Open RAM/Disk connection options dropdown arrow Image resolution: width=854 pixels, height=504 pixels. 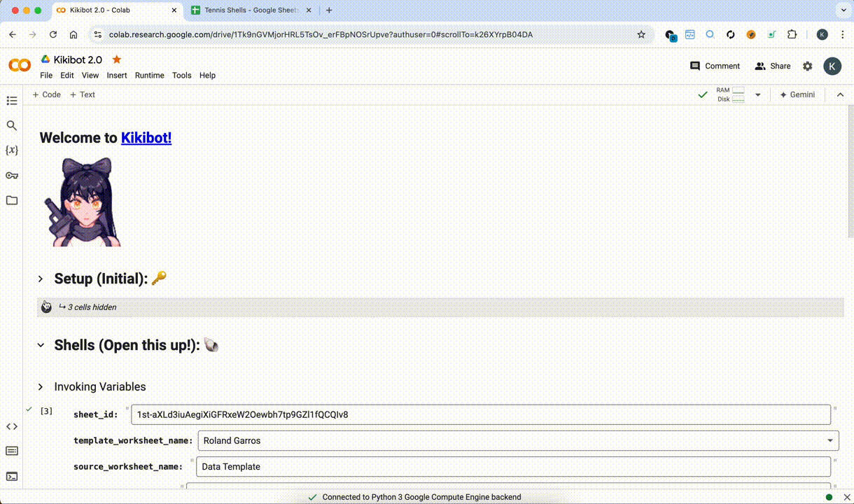(757, 94)
